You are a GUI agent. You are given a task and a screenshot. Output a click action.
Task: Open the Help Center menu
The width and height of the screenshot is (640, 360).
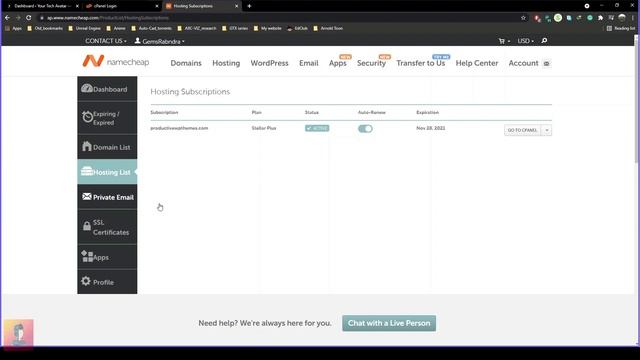(477, 63)
